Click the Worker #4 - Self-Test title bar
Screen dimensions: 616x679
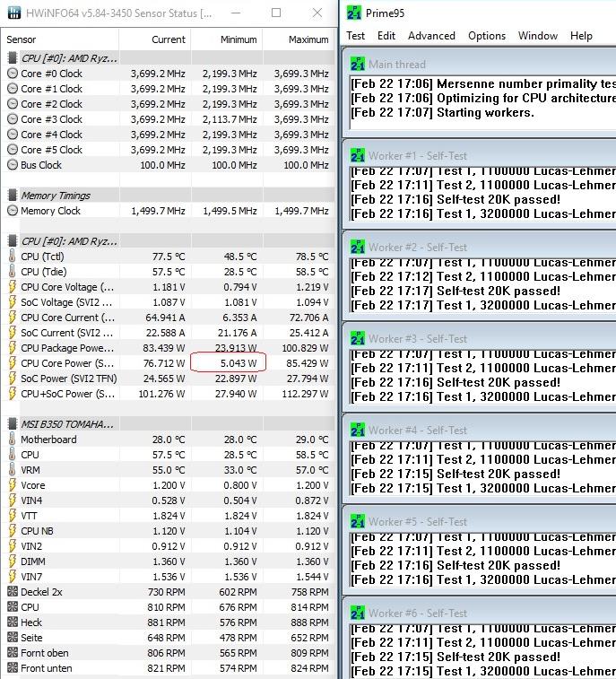click(x=479, y=430)
